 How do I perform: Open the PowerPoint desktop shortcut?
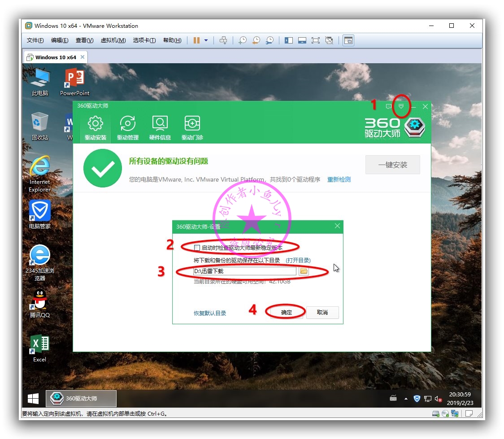[x=74, y=82]
